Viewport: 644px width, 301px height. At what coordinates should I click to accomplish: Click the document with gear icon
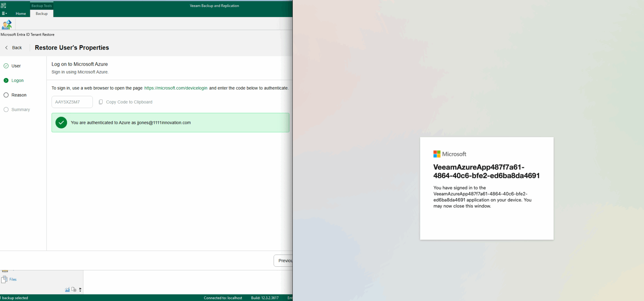pyautogui.click(x=74, y=290)
